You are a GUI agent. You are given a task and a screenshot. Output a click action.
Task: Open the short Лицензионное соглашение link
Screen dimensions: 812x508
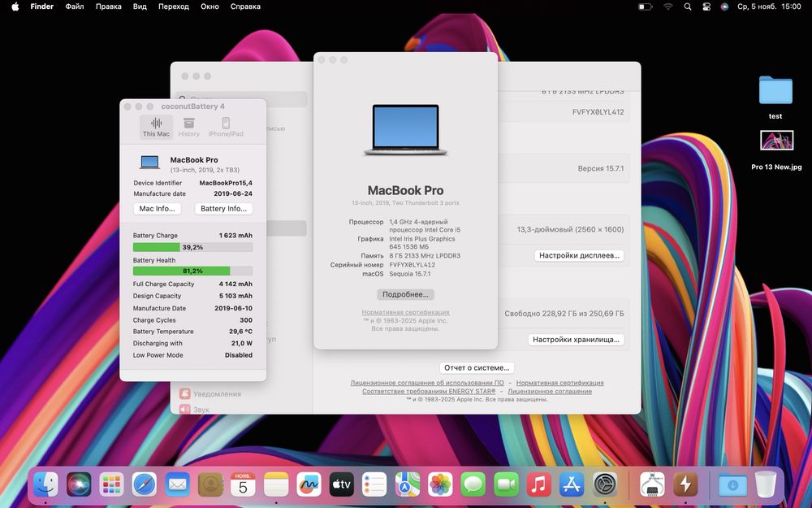pos(550,392)
